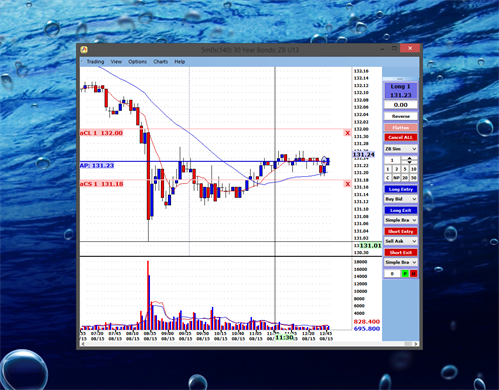Viewport: 499px width, 390px height.
Task: Expand the Buy Bid order type dropdown
Action: coord(401,199)
